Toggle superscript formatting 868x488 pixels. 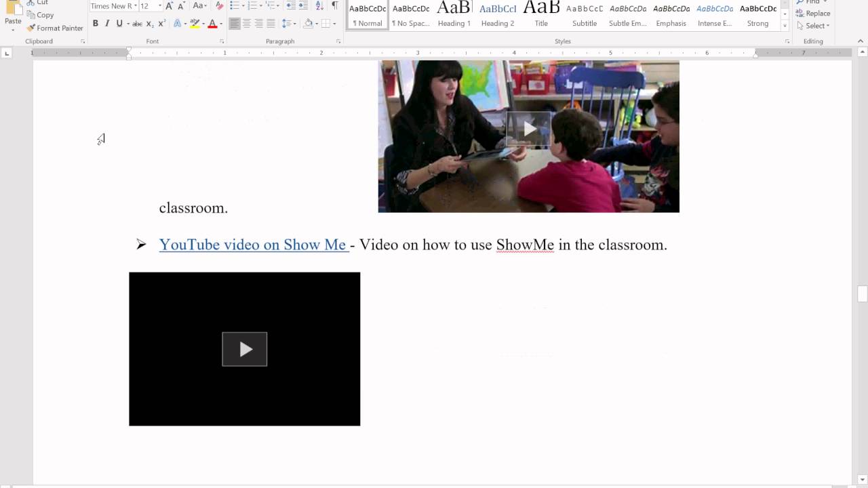(x=161, y=24)
